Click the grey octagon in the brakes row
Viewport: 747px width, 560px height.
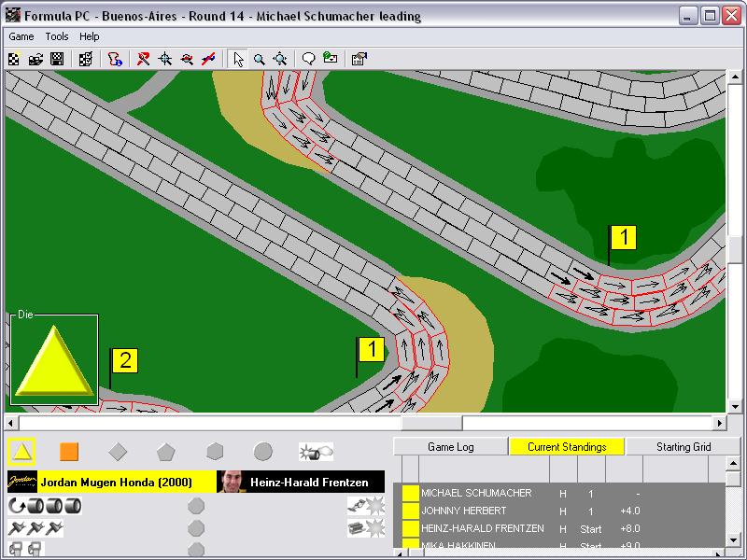(x=196, y=528)
